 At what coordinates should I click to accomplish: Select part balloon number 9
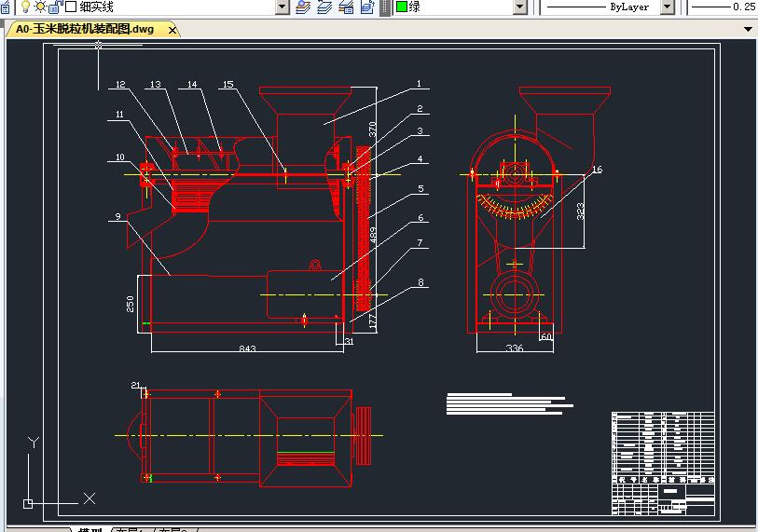click(117, 216)
